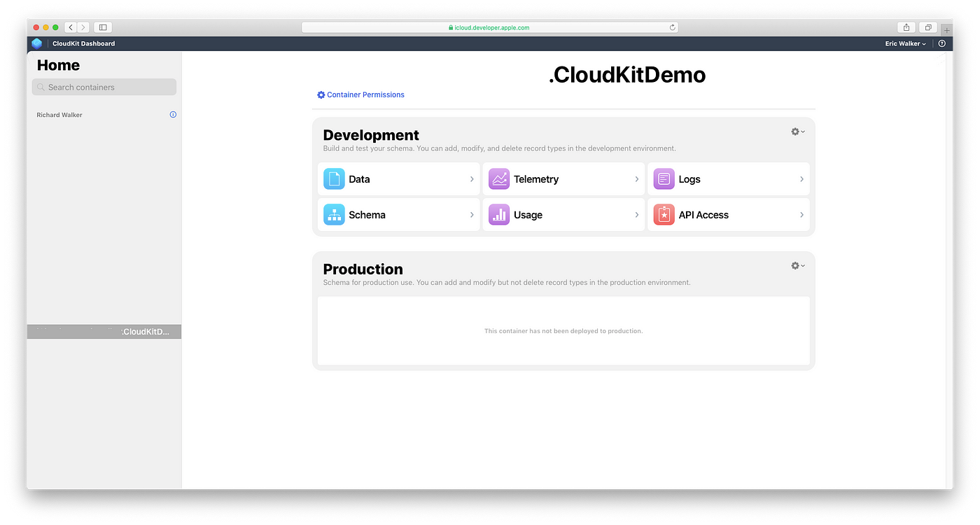Viewport: 980px width, 525px height.
Task: Click the Safari back arrow
Action: (71, 27)
